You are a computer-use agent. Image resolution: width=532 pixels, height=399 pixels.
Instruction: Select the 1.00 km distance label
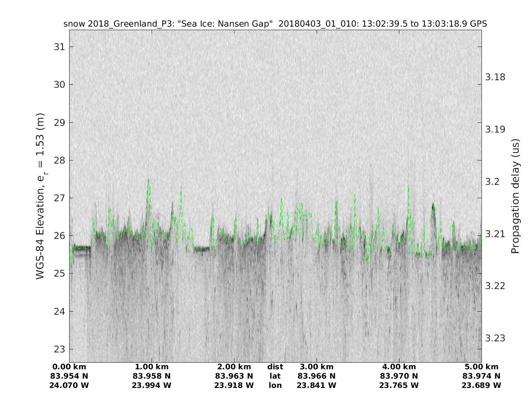tap(151, 367)
